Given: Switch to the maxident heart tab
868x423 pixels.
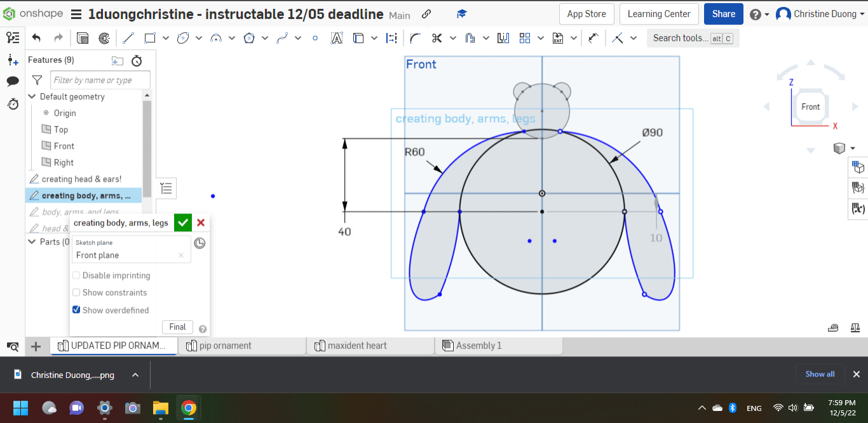Looking at the screenshot, I should click(x=370, y=346).
